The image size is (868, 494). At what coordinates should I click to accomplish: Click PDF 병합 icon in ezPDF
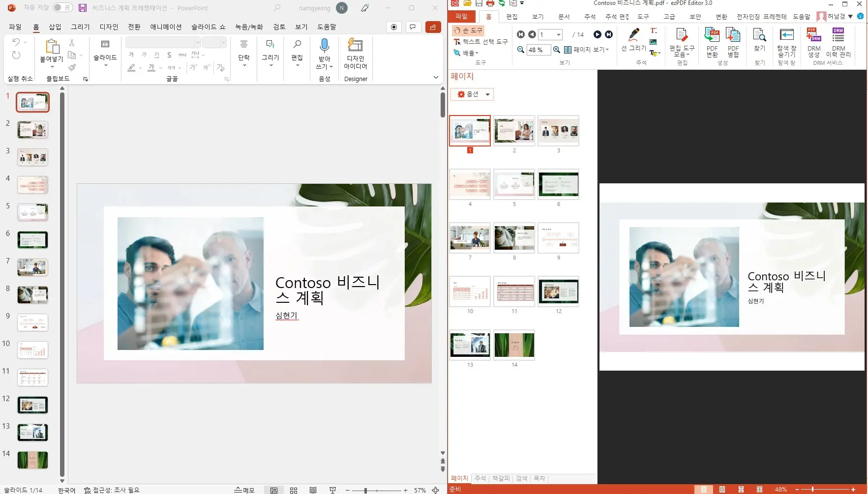pos(733,43)
